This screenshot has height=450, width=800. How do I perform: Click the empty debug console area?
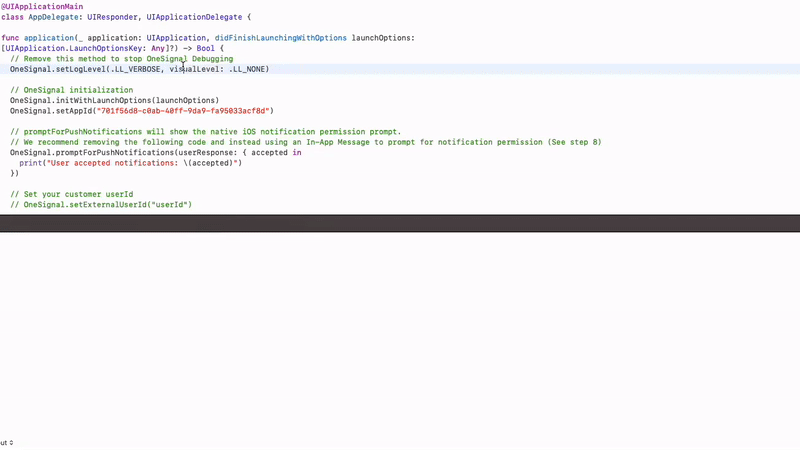point(400,330)
